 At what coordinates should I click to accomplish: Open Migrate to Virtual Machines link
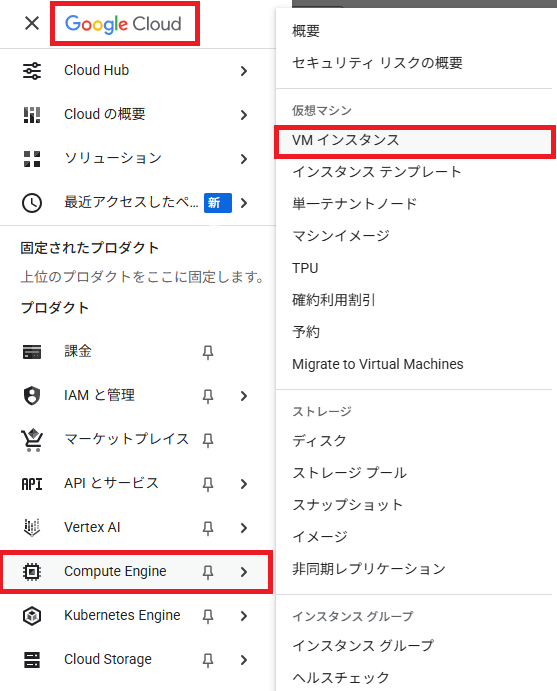(x=378, y=364)
